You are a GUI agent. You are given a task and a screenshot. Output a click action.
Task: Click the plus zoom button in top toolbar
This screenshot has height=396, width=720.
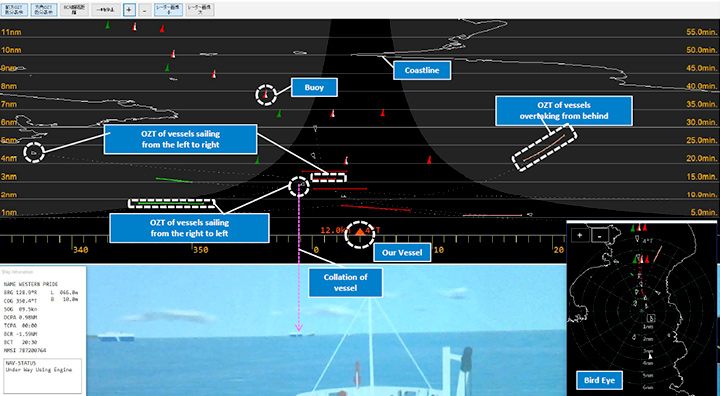129,10
